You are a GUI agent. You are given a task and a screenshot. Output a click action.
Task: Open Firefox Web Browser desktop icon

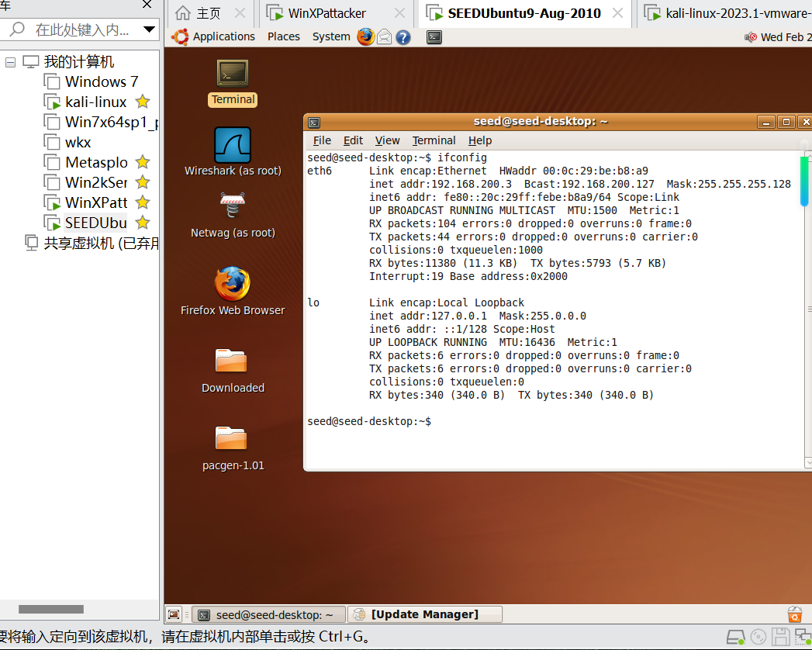233,291
